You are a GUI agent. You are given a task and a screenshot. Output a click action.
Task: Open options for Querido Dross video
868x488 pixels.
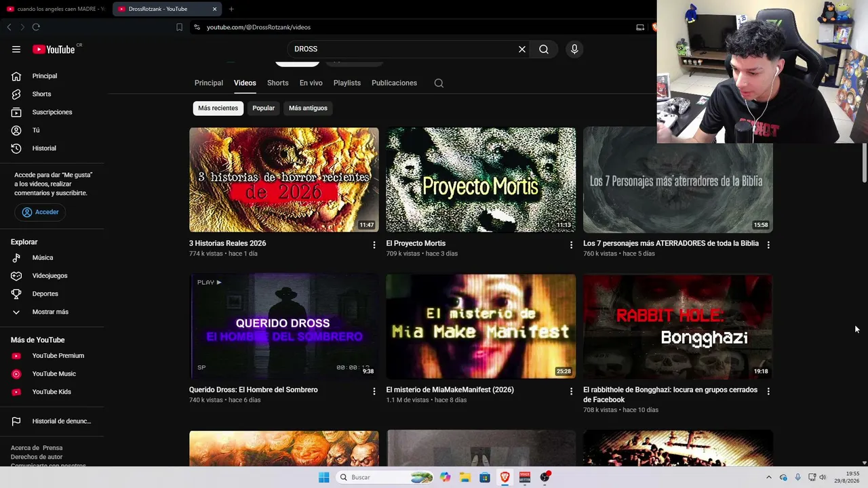[374, 391]
